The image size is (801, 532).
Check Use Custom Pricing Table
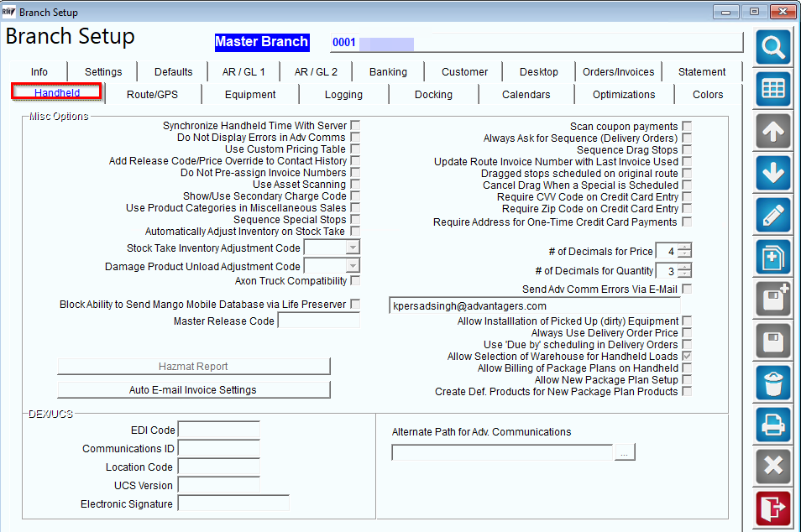click(355, 149)
